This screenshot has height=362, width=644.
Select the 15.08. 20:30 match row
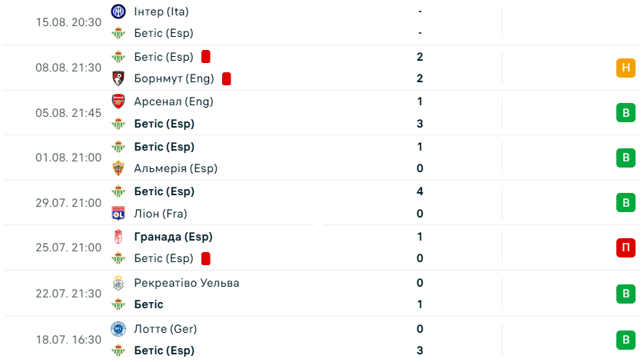click(x=322, y=22)
